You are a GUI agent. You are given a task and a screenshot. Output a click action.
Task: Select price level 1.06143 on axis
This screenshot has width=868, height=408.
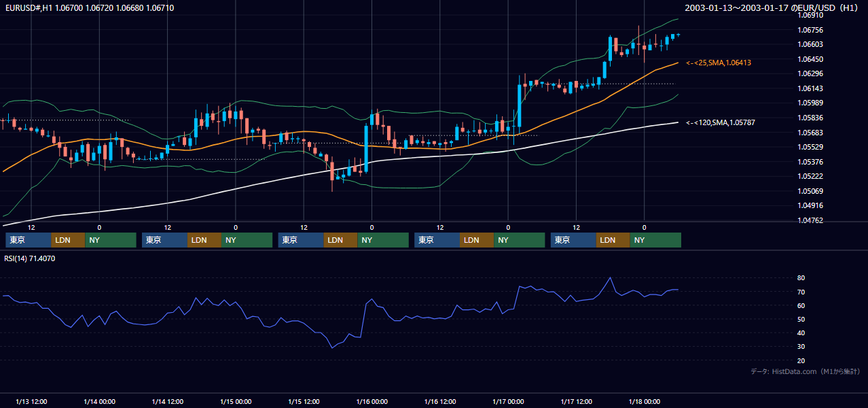[810, 88]
